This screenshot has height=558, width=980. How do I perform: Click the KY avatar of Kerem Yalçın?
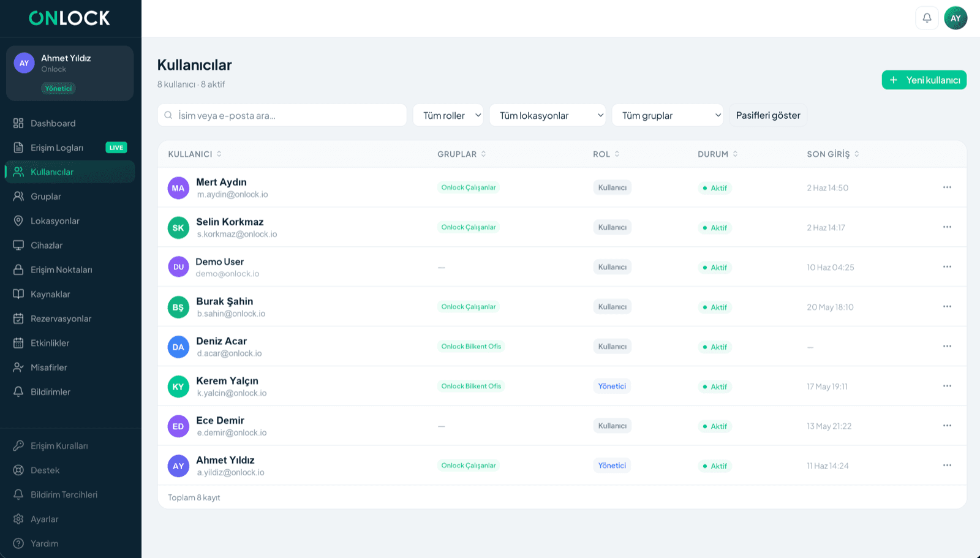pyautogui.click(x=178, y=386)
